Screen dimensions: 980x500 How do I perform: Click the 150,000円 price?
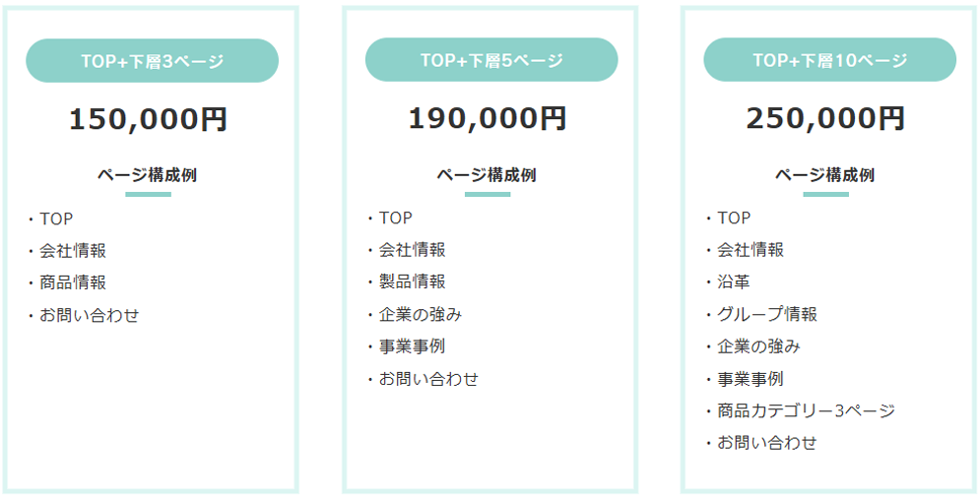coord(148,119)
